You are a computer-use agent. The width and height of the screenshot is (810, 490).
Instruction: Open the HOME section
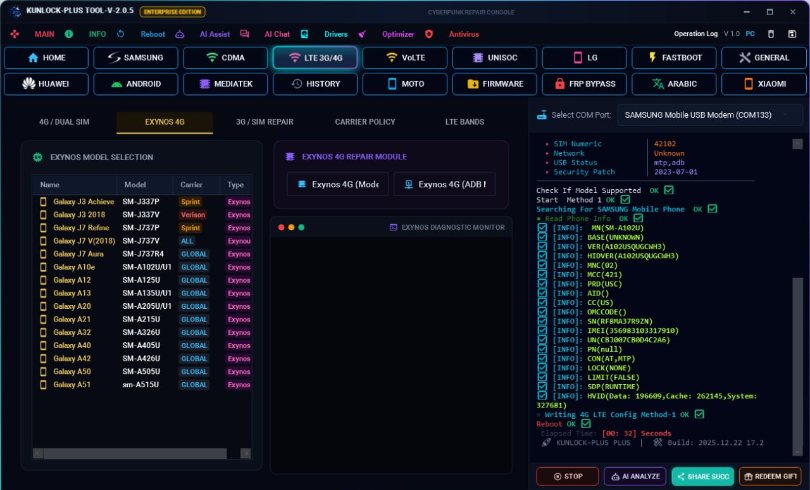click(46, 58)
